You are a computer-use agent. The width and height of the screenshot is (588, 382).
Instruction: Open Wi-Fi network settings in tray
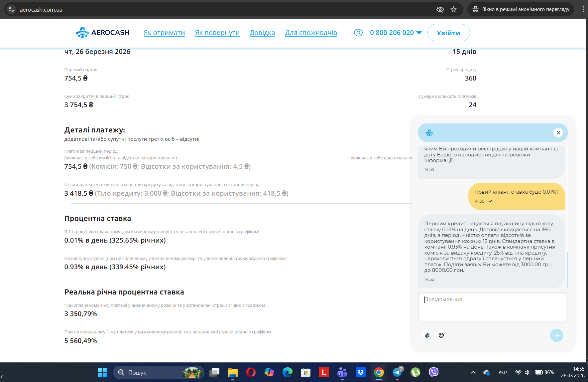click(x=518, y=372)
